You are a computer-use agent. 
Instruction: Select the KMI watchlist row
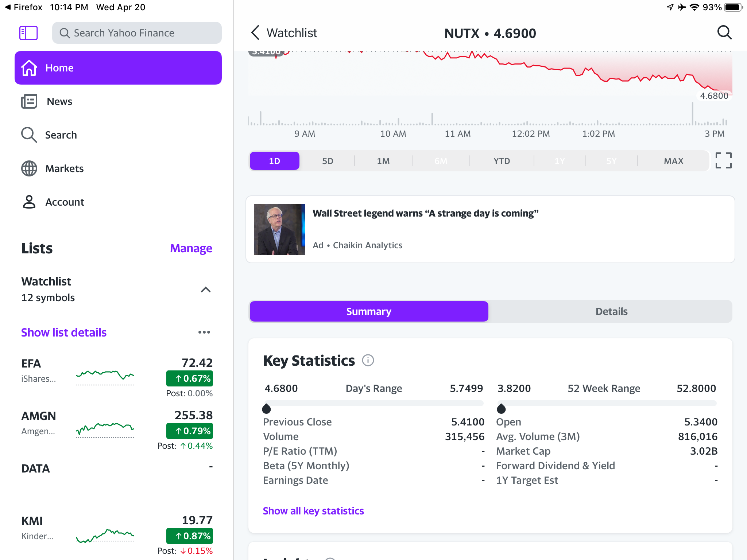pyautogui.click(x=117, y=534)
